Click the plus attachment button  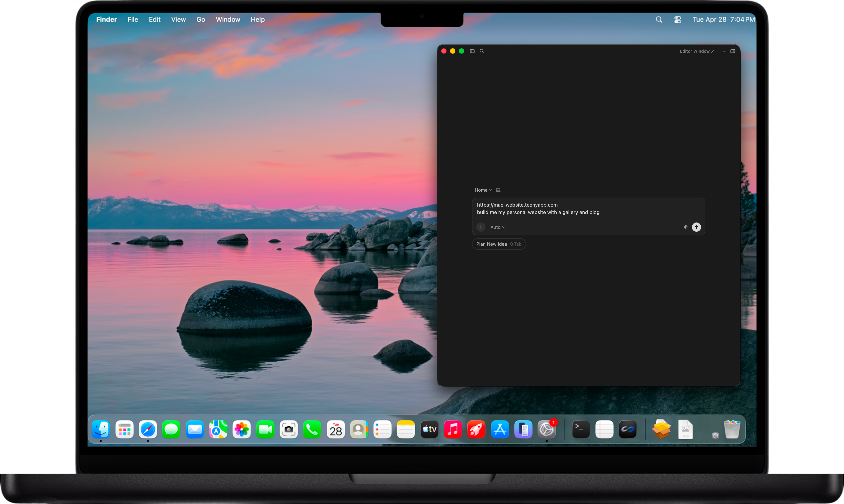click(481, 227)
